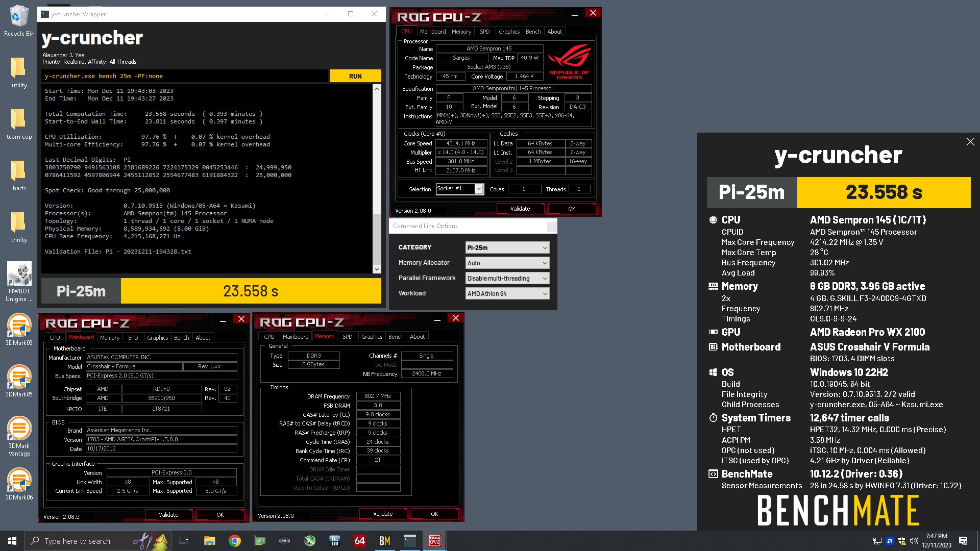980x551 pixels.
Task: Open the team cup folder on the desktop
Action: pos(19,124)
